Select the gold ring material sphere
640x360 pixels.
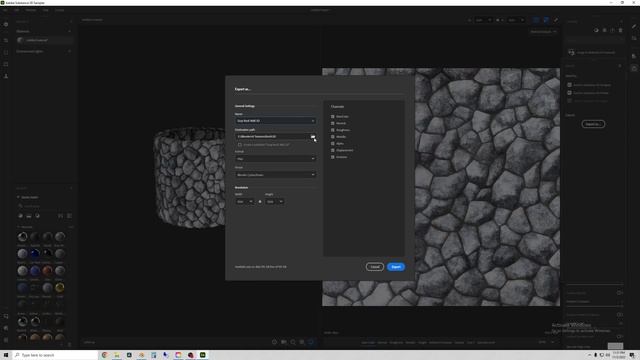coord(60,288)
